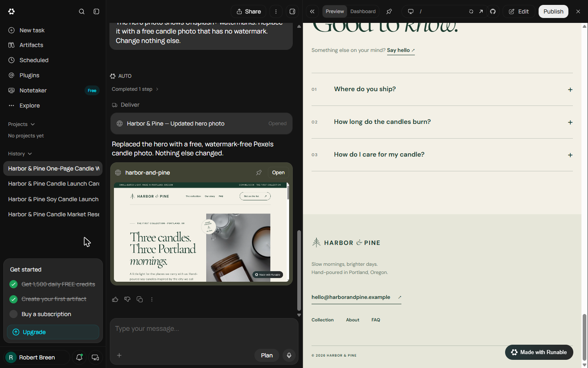Collapse sidebar with the panel toggle icon
588x368 pixels.
pyautogui.click(x=96, y=11)
